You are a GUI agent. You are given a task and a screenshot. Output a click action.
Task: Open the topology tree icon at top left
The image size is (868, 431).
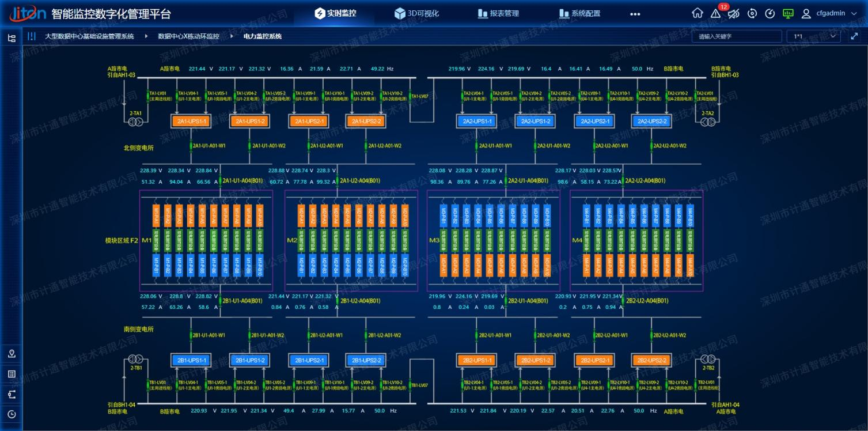click(12, 38)
